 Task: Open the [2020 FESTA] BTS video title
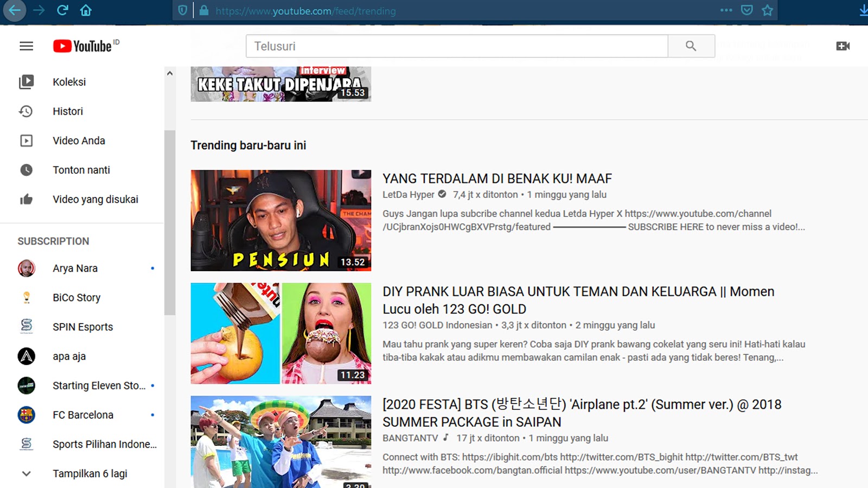click(582, 413)
